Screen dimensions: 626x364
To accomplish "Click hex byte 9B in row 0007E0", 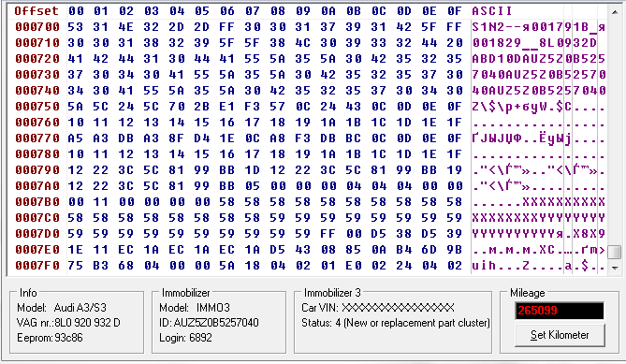I will coord(455,250).
